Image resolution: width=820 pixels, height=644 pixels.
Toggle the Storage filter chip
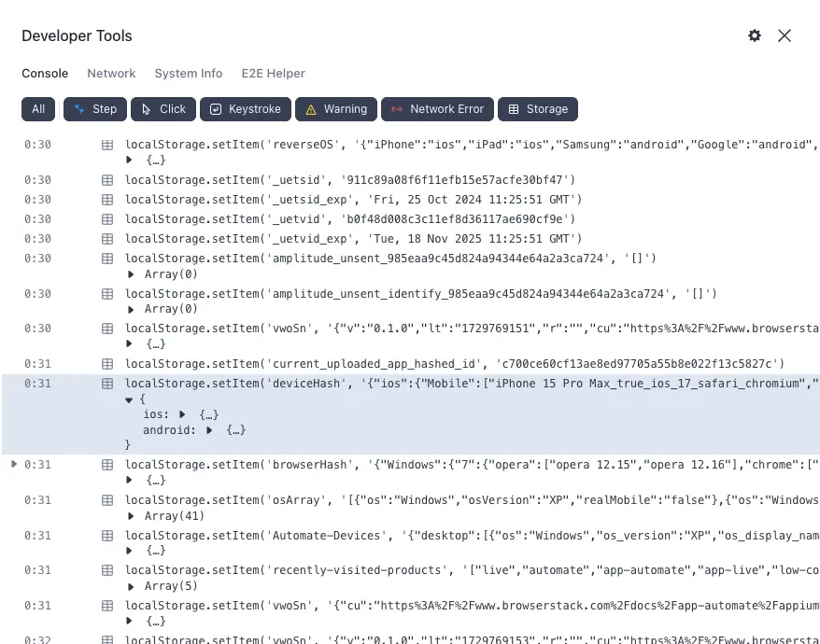click(538, 109)
